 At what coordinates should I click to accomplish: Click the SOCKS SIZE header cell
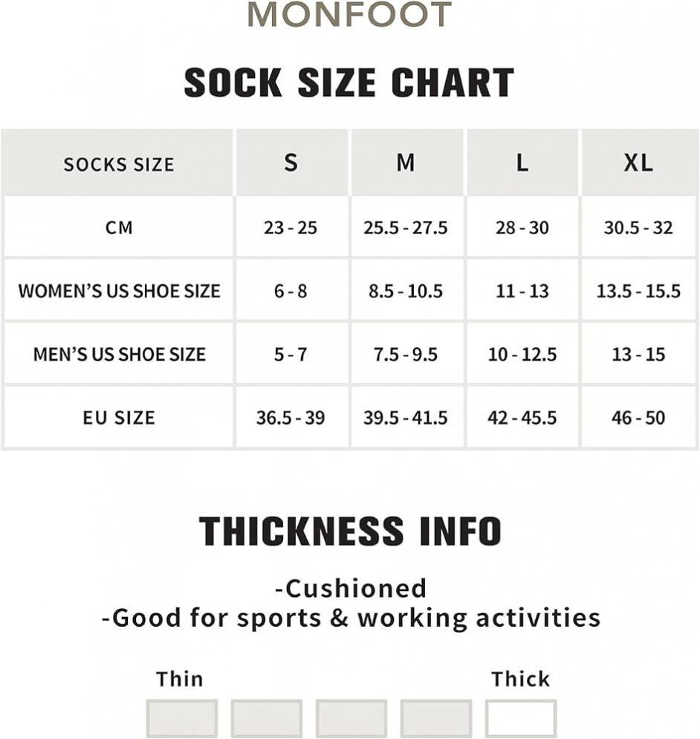(x=118, y=163)
